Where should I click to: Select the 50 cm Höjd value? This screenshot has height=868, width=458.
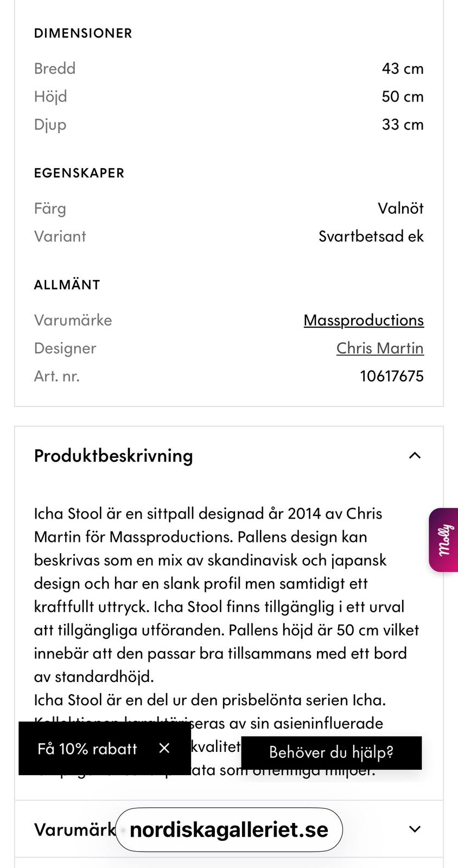click(402, 97)
